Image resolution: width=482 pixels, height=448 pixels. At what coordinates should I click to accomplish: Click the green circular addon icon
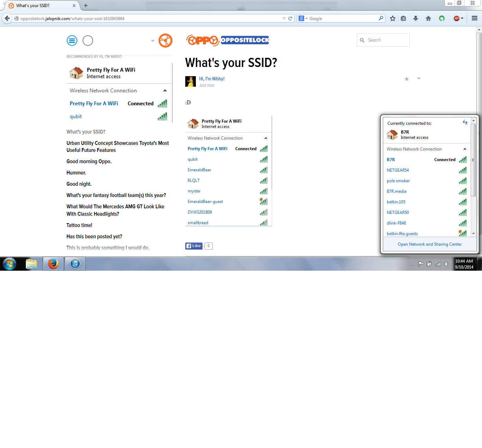click(441, 18)
